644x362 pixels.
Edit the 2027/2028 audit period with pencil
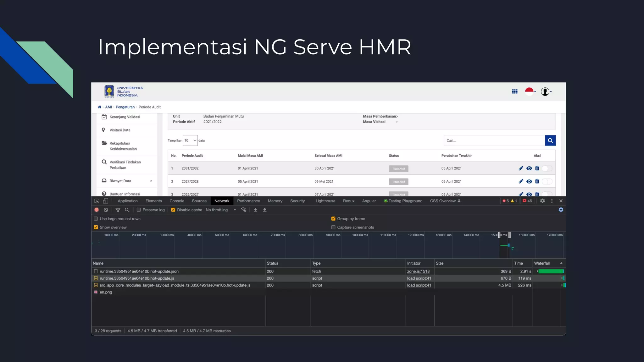click(x=521, y=181)
